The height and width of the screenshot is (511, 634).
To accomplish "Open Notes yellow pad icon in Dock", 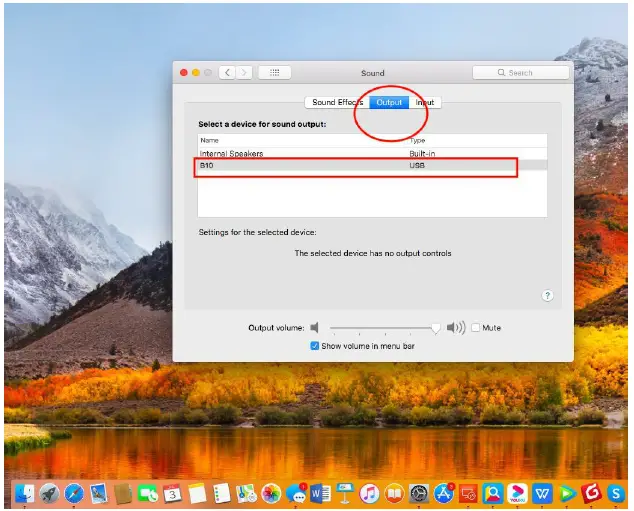I will [197, 494].
